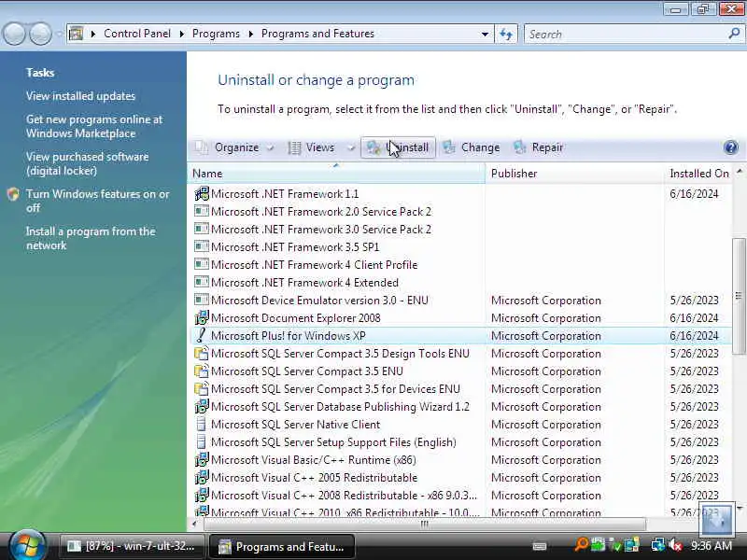Select the SQL Server Compact 3.5 Design Tools icon
The height and width of the screenshot is (560, 747).
[x=202, y=354]
